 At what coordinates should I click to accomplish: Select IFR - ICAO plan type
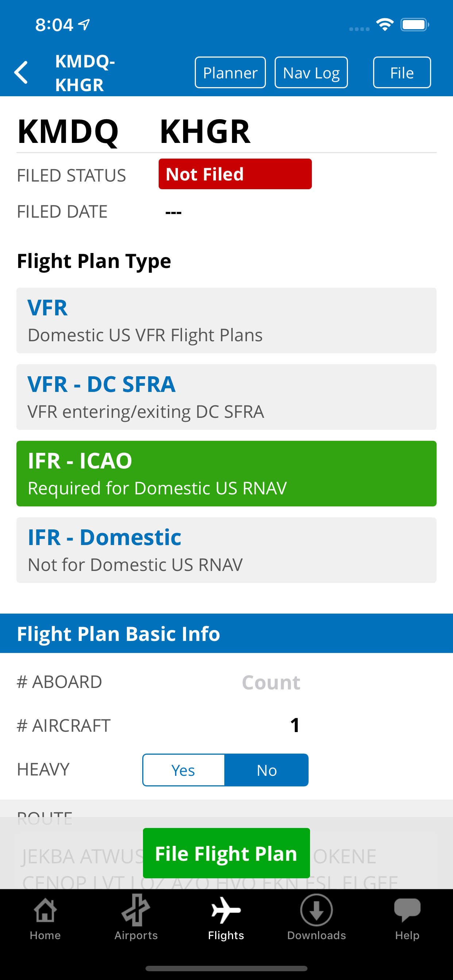226,473
